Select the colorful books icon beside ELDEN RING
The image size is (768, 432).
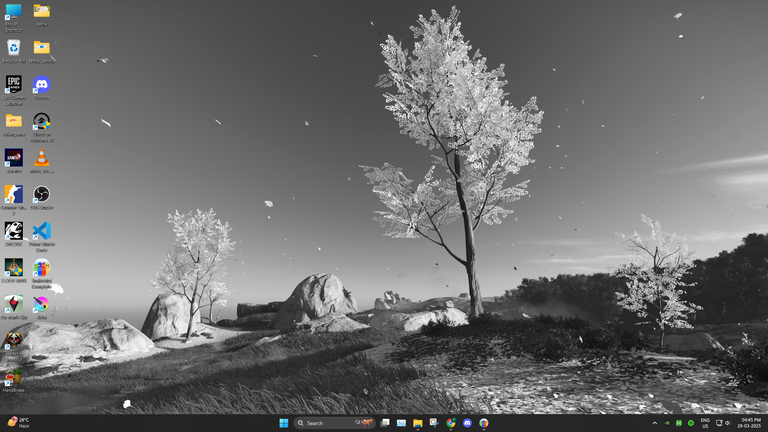[42, 268]
